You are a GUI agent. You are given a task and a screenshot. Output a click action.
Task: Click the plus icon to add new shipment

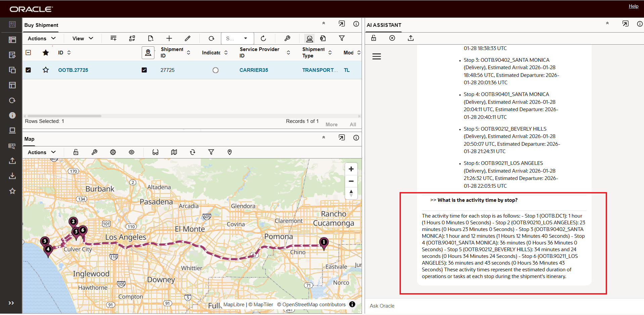click(169, 38)
